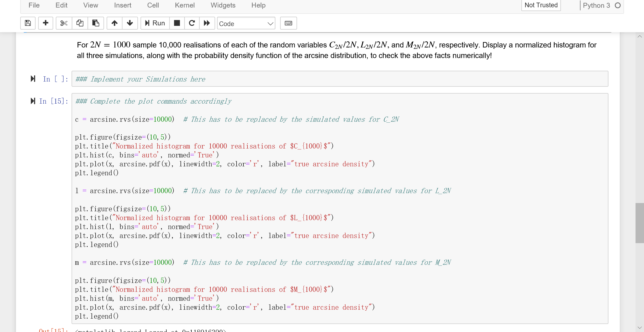Paste cell below
The height and width of the screenshot is (332, 644).
96,23
